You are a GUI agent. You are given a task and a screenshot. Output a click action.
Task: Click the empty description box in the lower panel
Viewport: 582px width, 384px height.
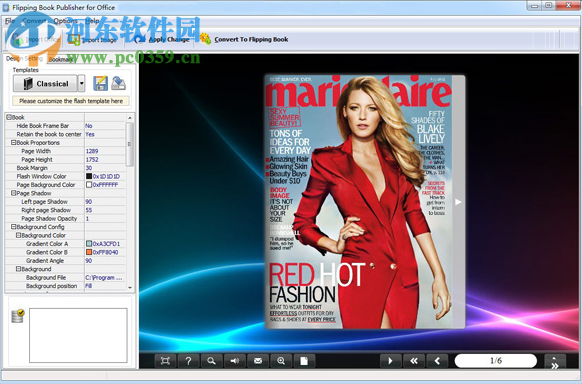coord(78,335)
